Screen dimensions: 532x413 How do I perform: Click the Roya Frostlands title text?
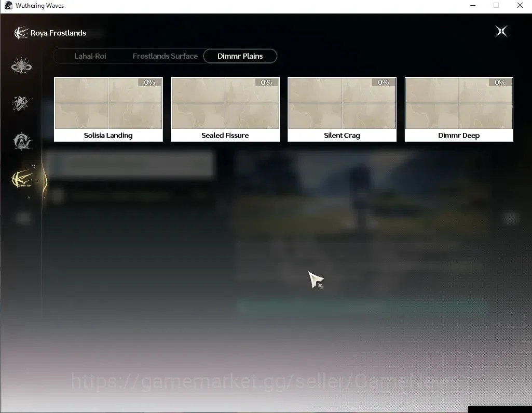pyautogui.click(x=58, y=33)
